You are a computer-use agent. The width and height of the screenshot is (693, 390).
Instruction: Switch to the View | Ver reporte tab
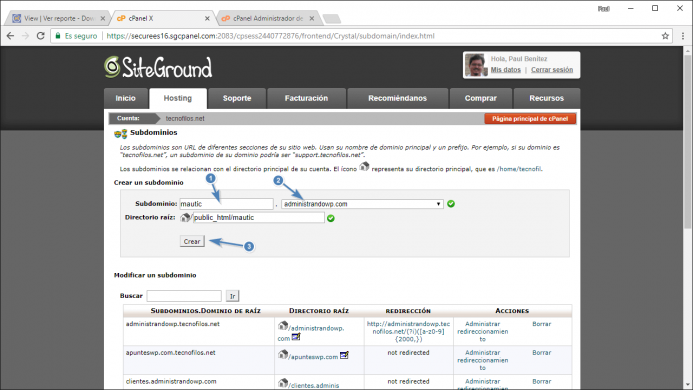click(58, 19)
